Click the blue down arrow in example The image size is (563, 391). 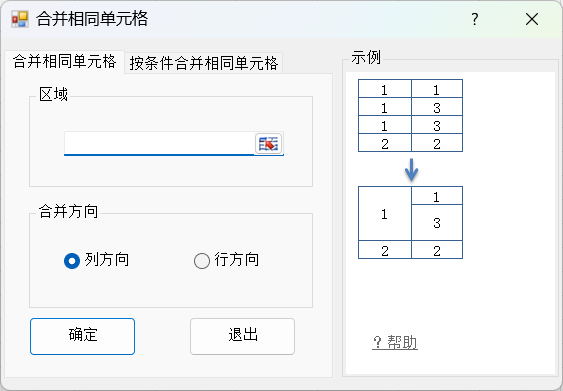click(x=411, y=170)
